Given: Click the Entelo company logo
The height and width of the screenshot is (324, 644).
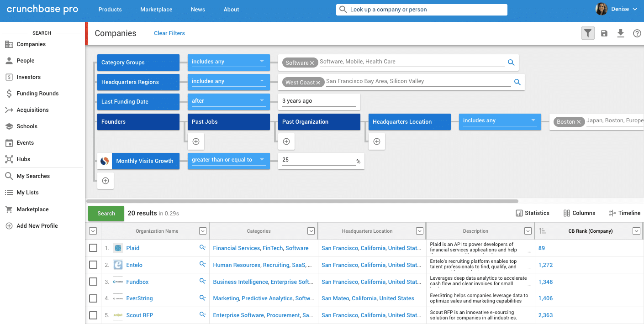Looking at the screenshot, I should coord(118,265).
